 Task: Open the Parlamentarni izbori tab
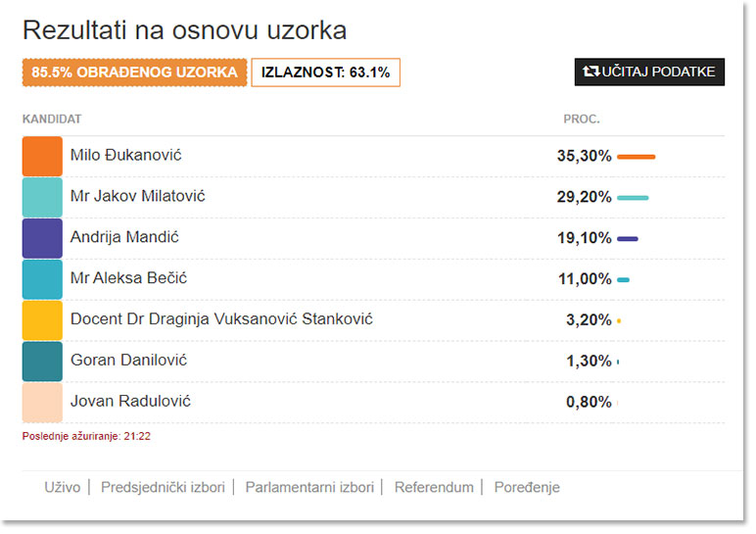pyautogui.click(x=309, y=487)
